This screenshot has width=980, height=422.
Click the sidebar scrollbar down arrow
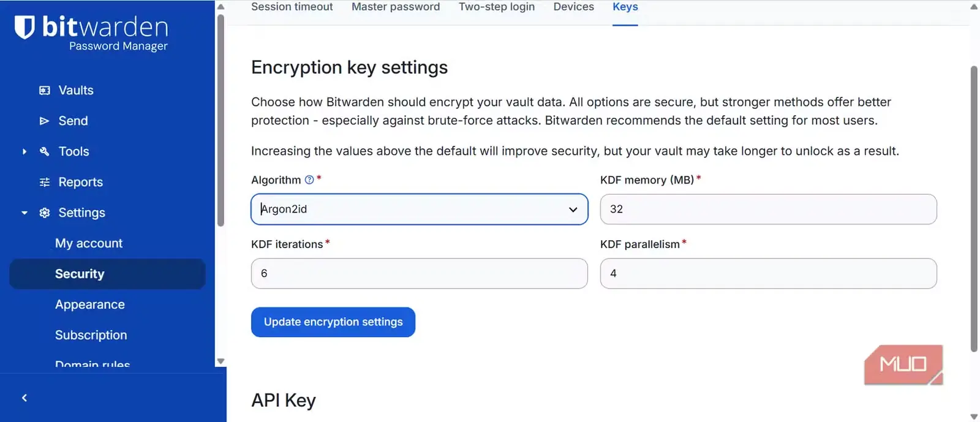coord(221,361)
